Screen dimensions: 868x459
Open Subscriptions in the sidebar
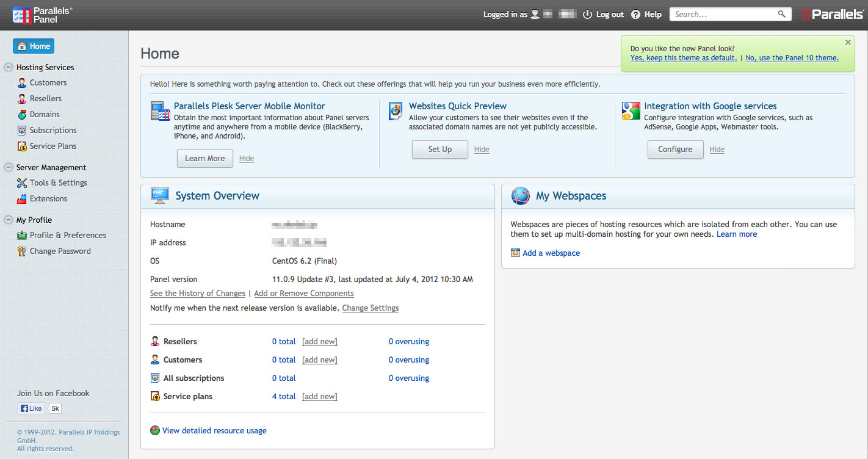[53, 131]
